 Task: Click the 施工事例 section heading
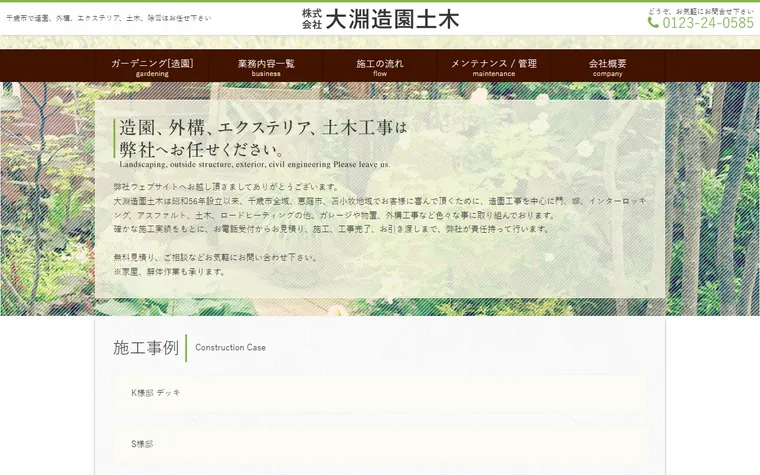[x=146, y=348]
